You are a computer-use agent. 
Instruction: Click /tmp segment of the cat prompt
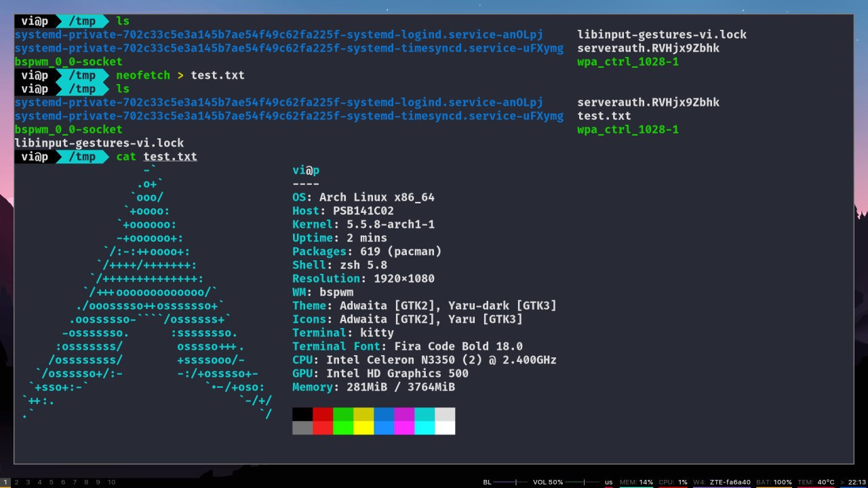click(82, 157)
